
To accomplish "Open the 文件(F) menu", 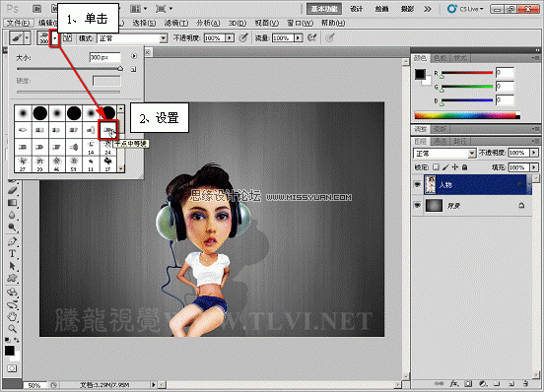I will (x=19, y=23).
